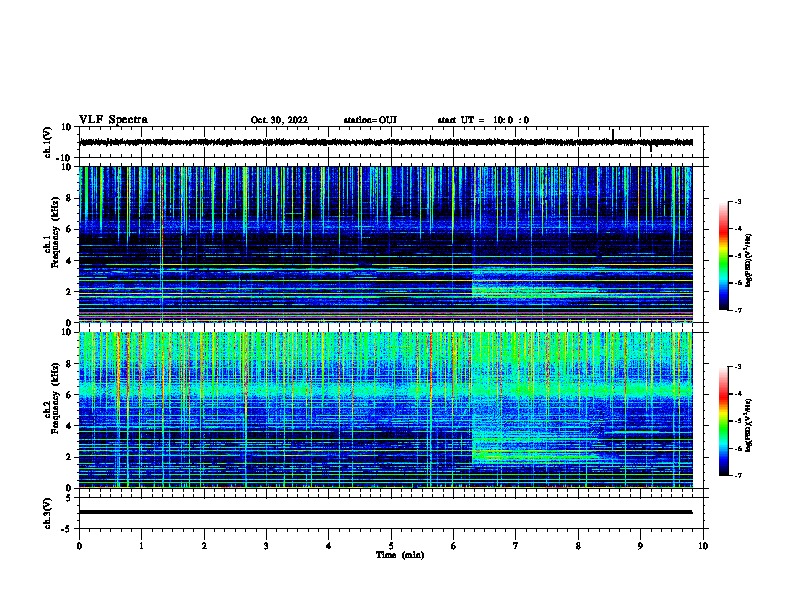The image size is (792, 612).
Task: Click time tick label '7' on x-axis
Action: (x=516, y=546)
